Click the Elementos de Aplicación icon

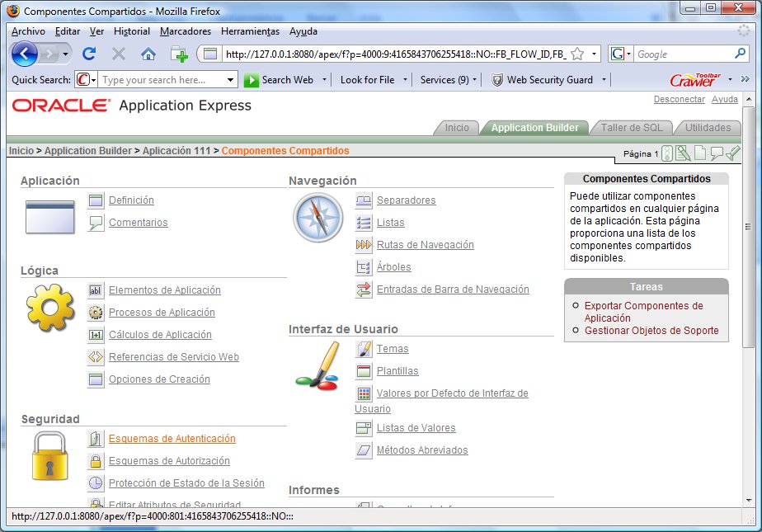coord(96,290)
